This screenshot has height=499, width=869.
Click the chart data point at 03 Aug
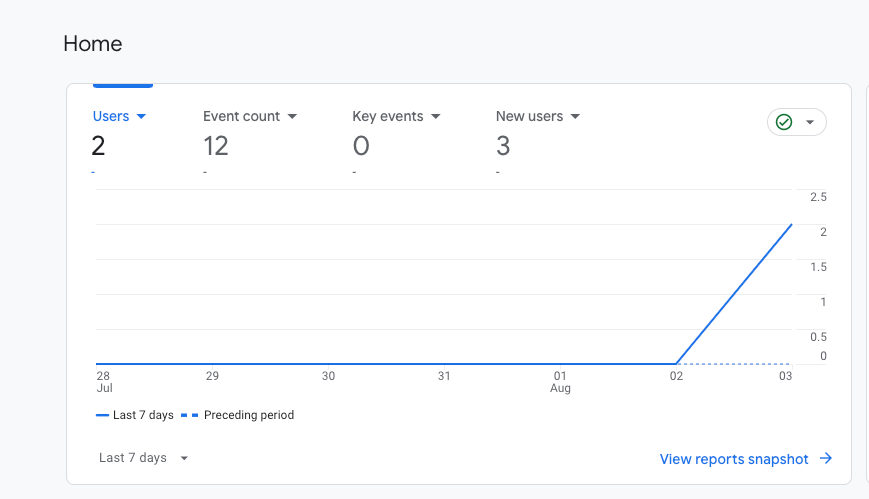pyautogui.click(x=792, y=225)
